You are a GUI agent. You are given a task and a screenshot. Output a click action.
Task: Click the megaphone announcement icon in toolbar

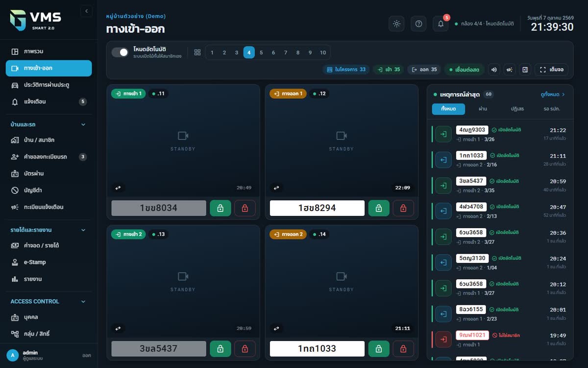pos(510,70)
